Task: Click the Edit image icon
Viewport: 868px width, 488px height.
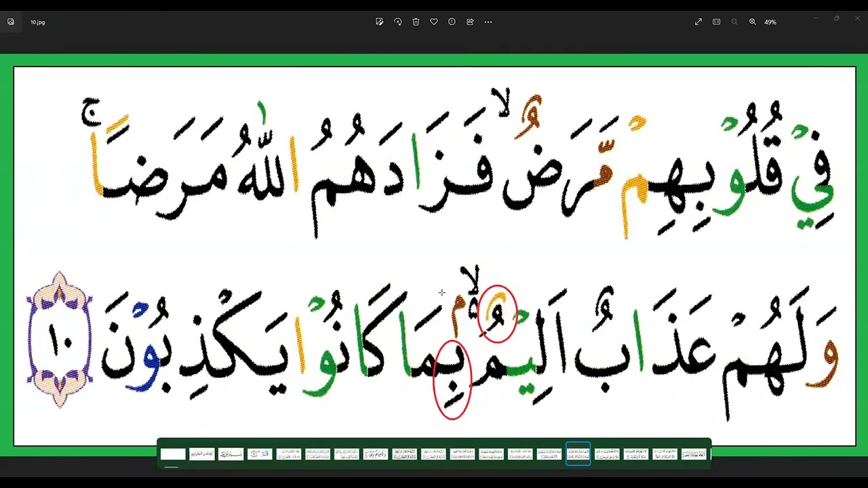Action: (x=380, y=22)
